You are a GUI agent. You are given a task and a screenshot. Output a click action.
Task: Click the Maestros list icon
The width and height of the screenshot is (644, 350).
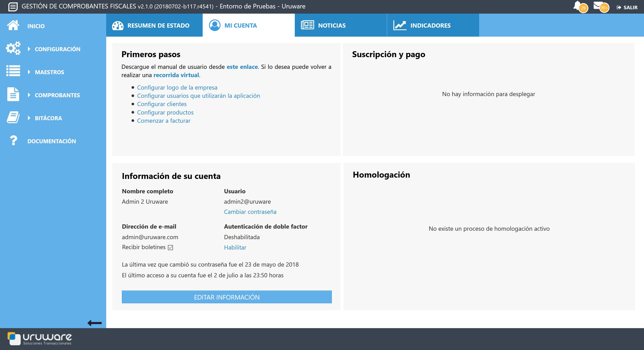pyautogui.click(x=13, y=71)
